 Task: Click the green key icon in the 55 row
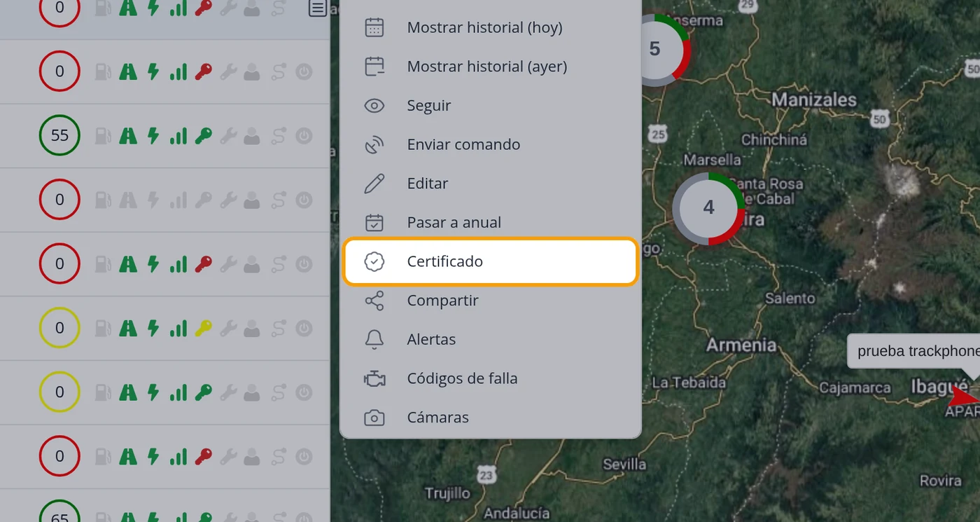204,135
